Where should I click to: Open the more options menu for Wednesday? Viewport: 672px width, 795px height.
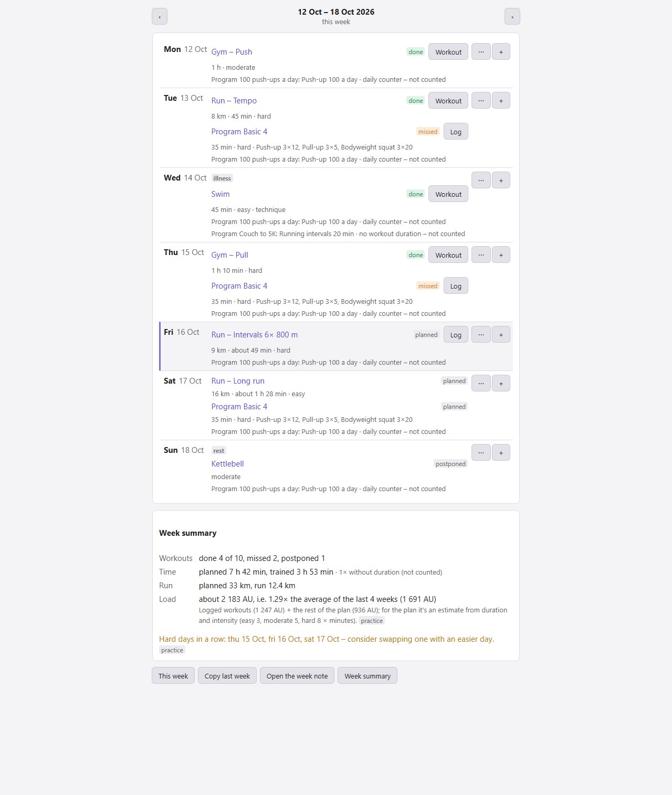click(481, 180)
